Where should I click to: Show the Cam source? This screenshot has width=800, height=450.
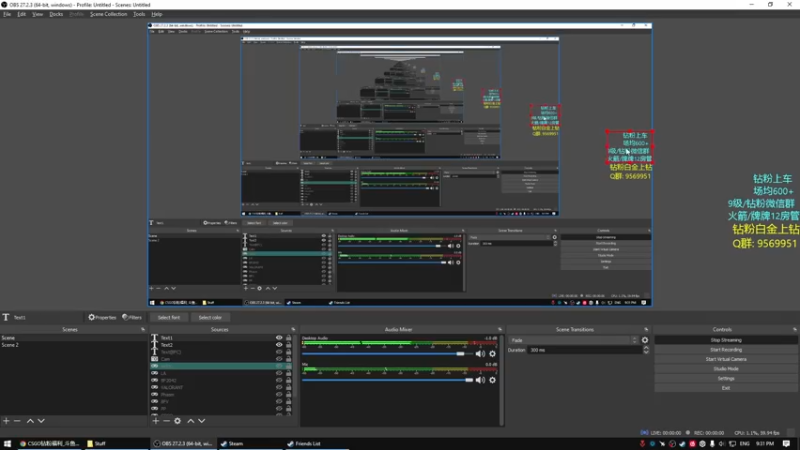tap(279, 359)
